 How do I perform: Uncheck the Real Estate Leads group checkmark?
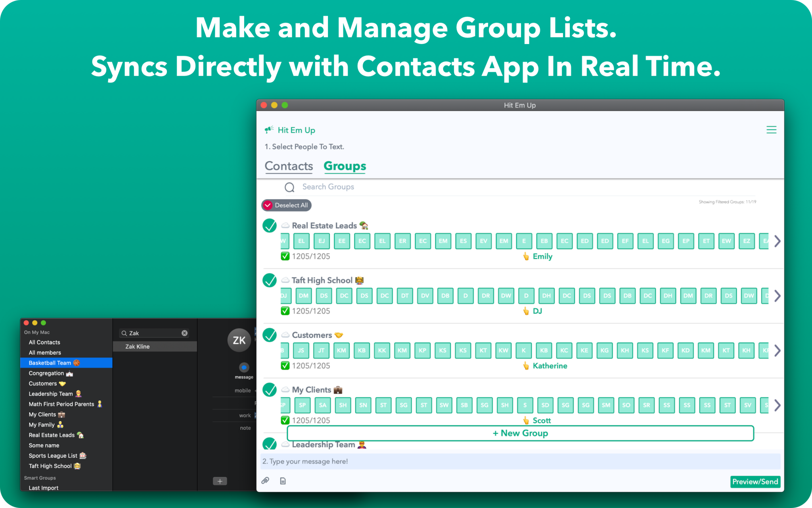(x=270, y=226)
